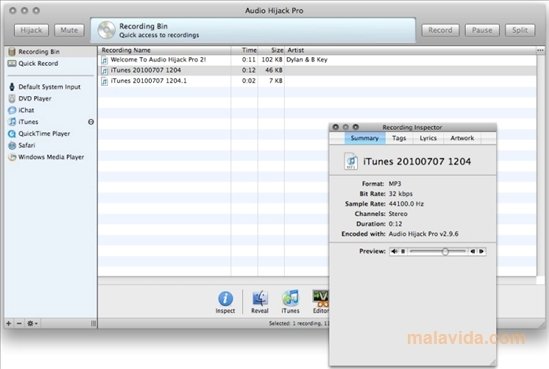The image size is (549, 369).
Task: Select DVD Player source
Action: (x=51, y=99)
